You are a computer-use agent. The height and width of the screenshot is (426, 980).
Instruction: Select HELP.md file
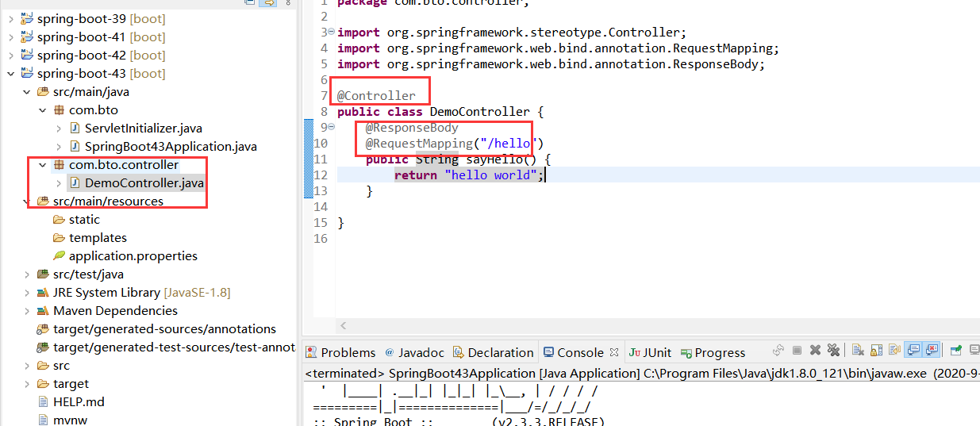(x=79, y=401)
